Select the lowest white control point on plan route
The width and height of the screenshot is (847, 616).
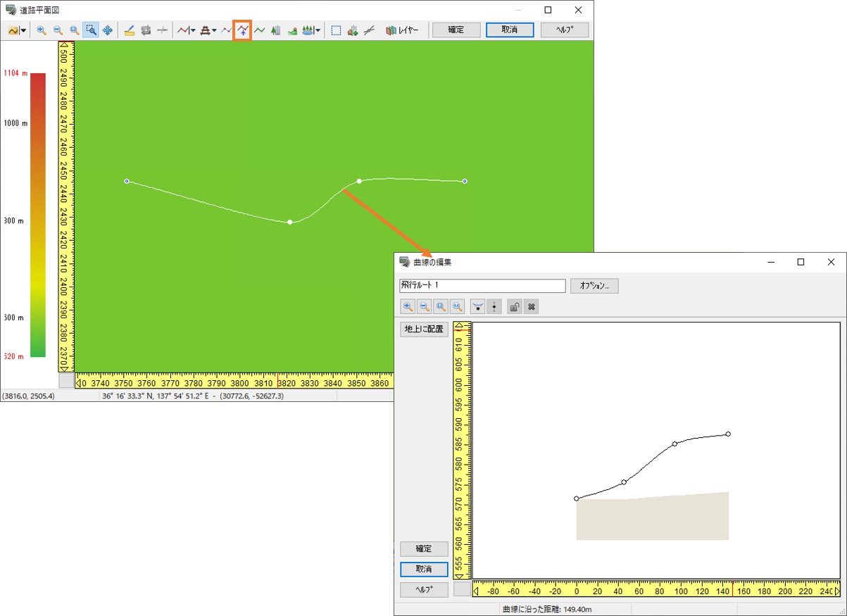click(290, 222)
